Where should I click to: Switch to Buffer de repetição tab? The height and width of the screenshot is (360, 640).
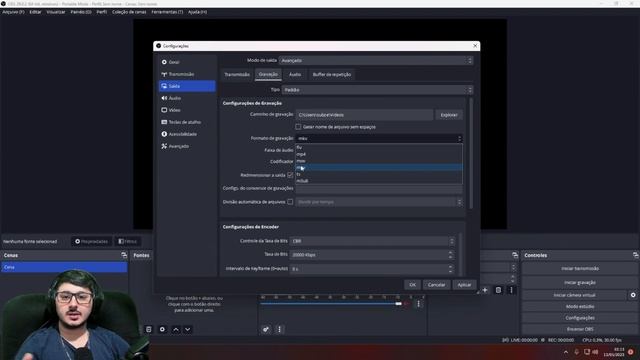332,75
